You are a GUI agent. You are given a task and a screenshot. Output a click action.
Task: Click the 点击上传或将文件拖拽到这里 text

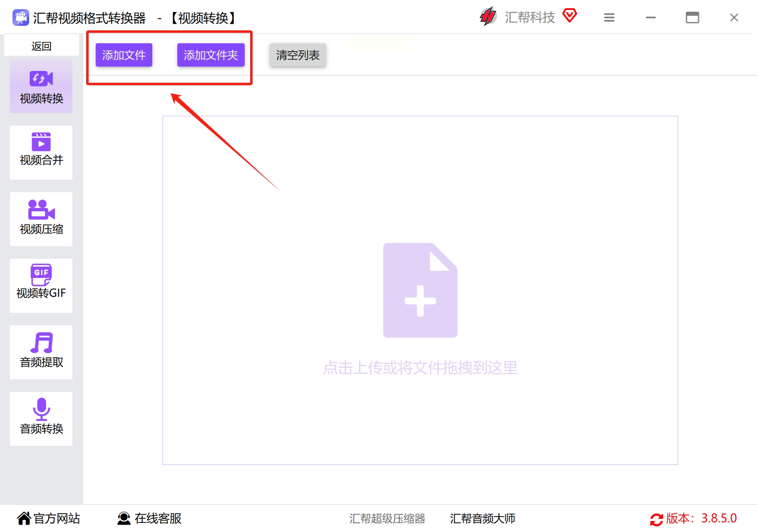(420, 368)
